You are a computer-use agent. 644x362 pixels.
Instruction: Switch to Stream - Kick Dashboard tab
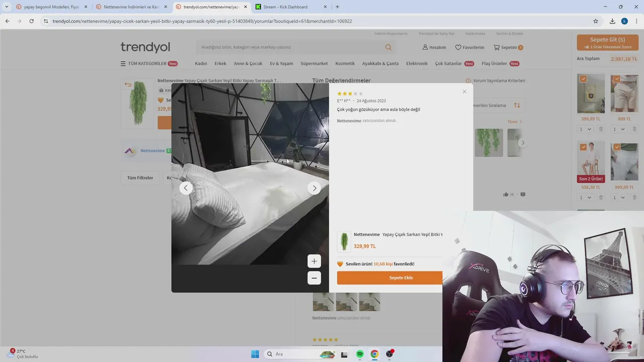point(285,7)
